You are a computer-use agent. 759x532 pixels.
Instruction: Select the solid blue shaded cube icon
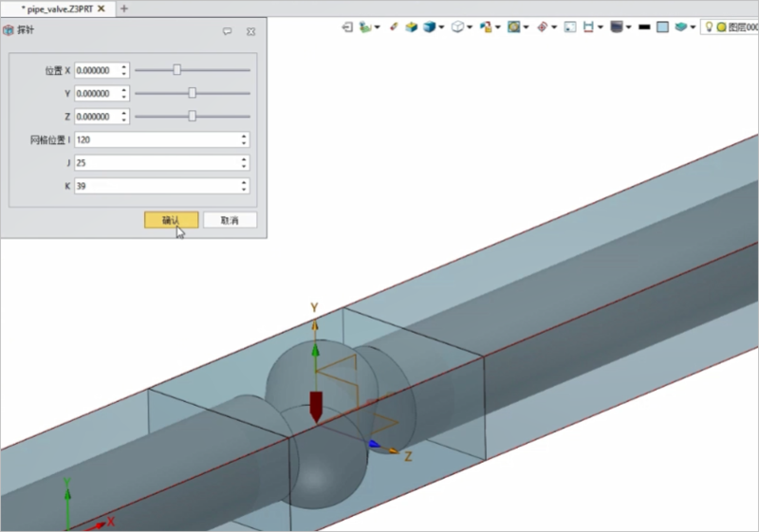[430, 28]
